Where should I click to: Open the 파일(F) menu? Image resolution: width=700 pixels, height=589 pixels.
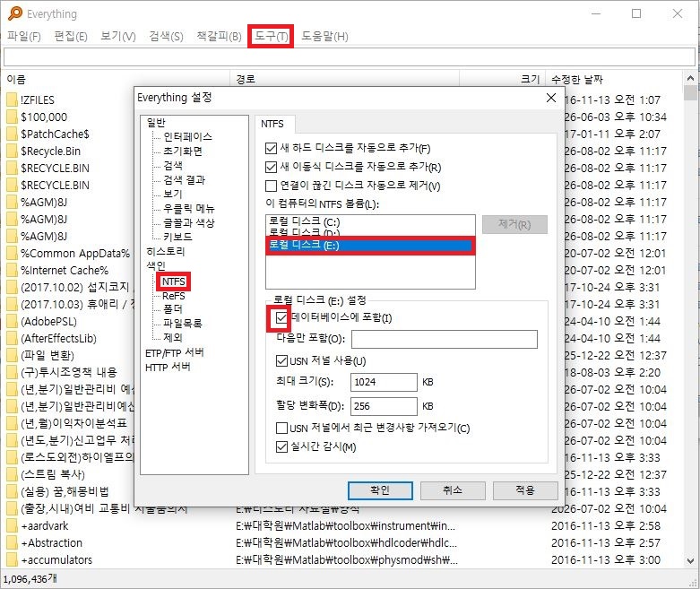(24, 36)
